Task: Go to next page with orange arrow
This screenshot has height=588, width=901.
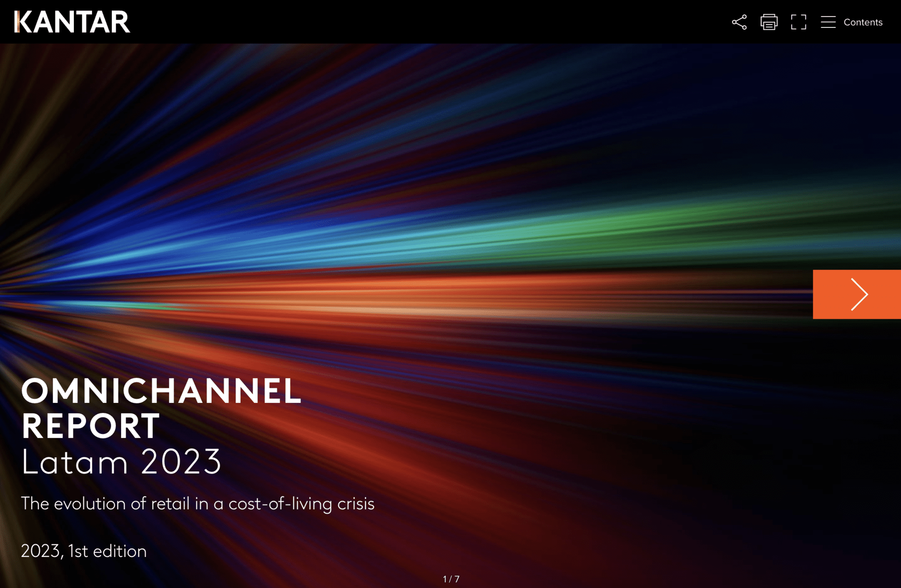Action: click(x=857, y=294)
